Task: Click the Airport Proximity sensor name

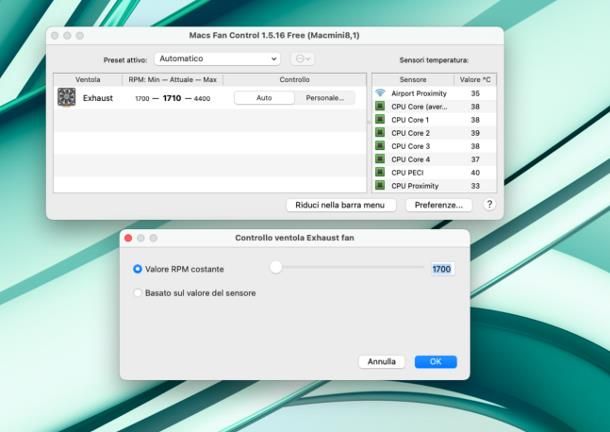Action: 419,93
